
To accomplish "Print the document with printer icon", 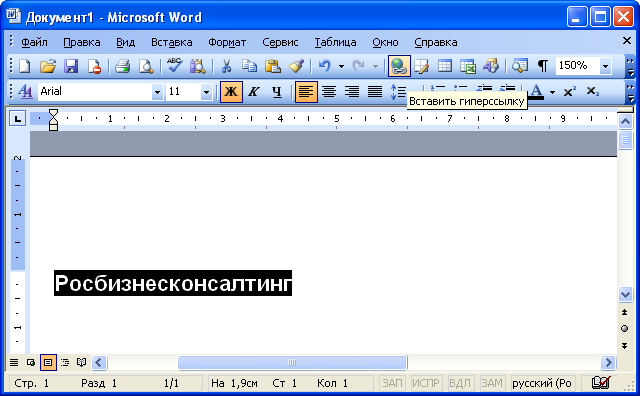I will tap(122, 66).
